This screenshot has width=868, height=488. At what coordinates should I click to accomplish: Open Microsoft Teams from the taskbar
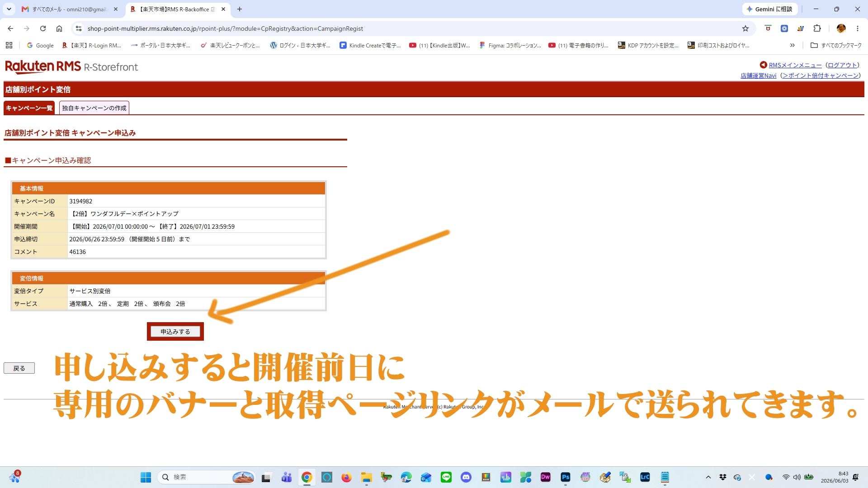pyautogui.click(x=287, y=477)
